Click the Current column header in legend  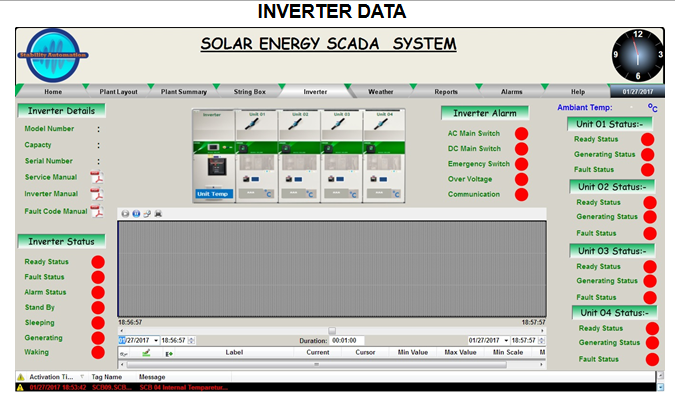click(318, 353)
